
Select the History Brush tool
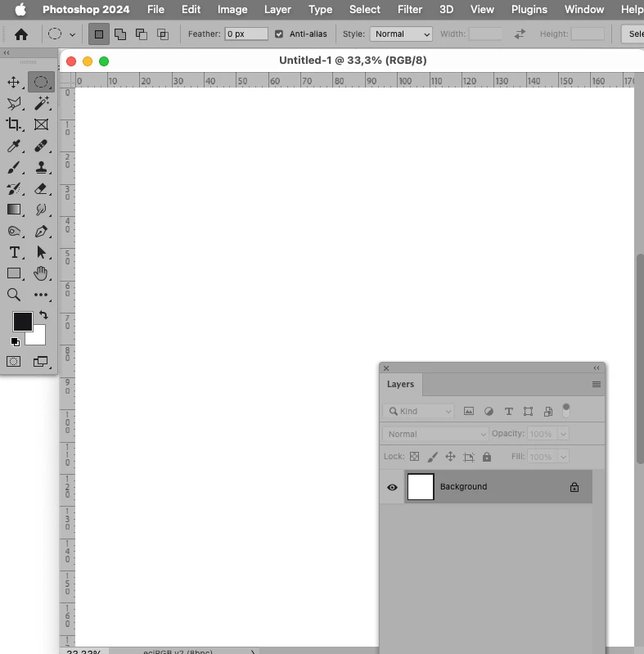pyautogui.click(x=14, y=188)
